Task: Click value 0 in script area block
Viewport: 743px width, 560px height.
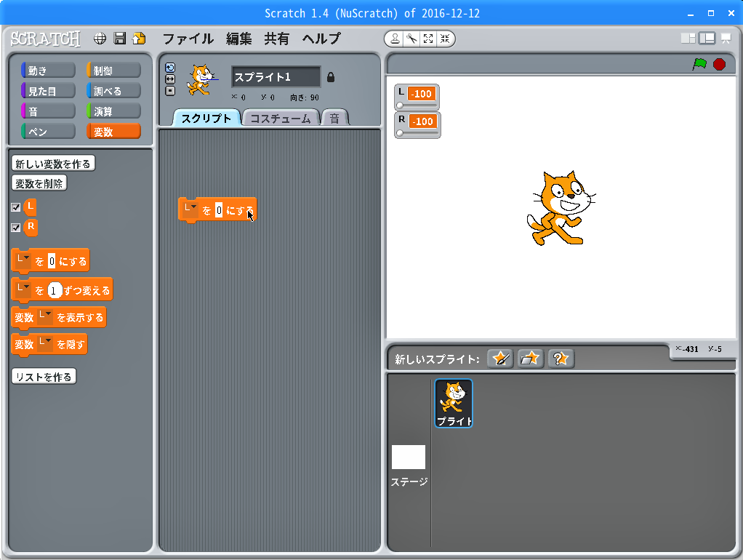Action: click(218, 210)
